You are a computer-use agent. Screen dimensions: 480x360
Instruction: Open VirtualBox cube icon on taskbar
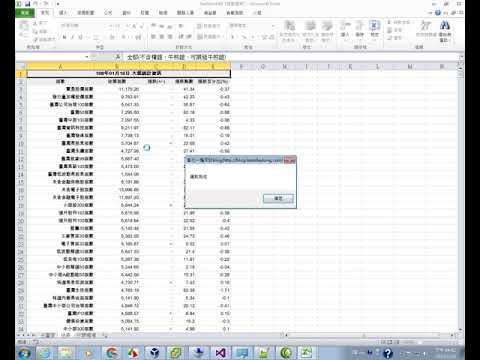[x=154, y=353]
